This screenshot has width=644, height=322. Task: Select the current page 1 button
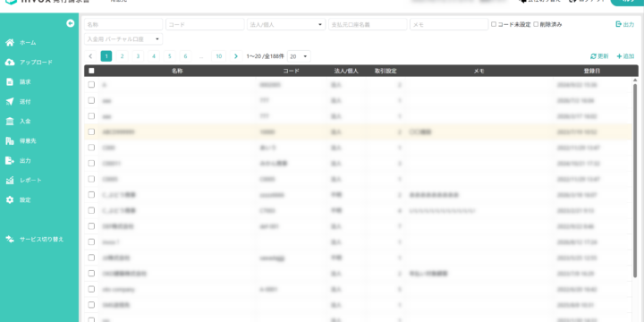pos(106,56)
